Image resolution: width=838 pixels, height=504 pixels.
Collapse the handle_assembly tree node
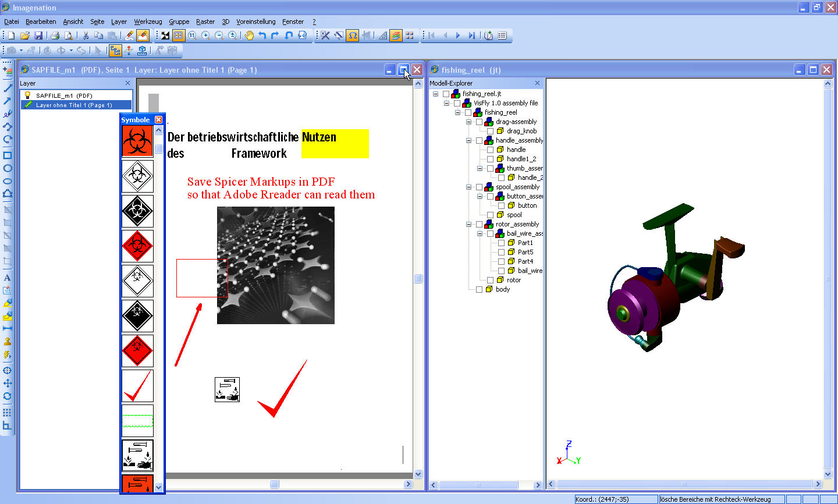pos(468,140)
